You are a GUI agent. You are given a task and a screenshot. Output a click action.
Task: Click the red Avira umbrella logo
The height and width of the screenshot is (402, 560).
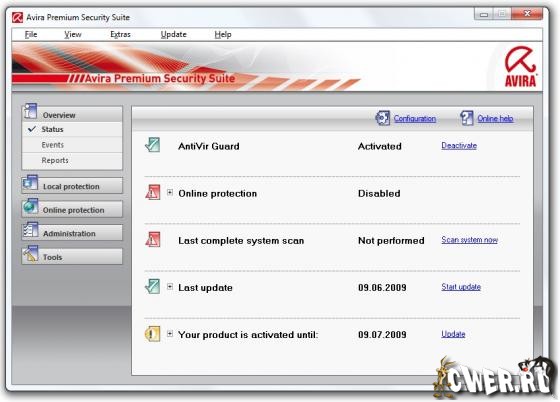tap(520, 67)
